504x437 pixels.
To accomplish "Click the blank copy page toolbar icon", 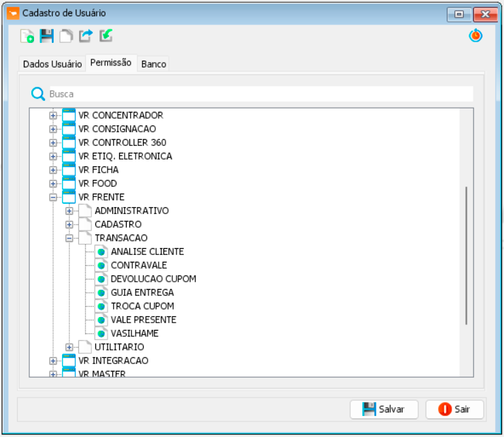I will pos(66,37).
